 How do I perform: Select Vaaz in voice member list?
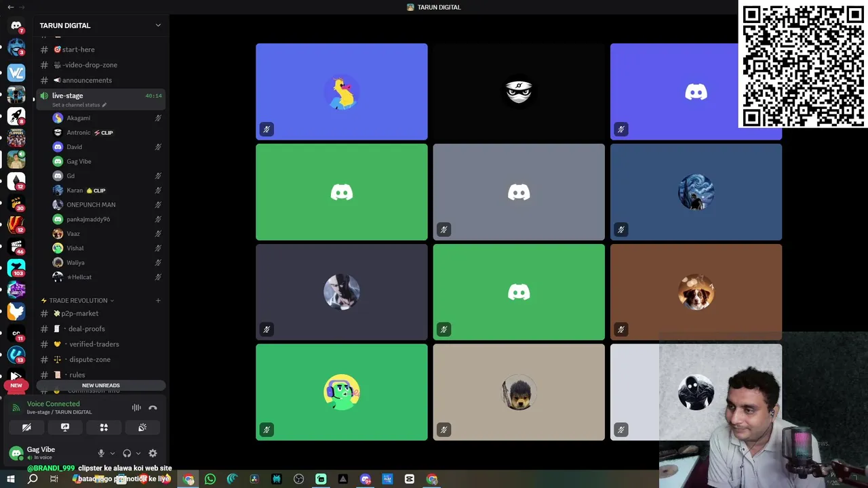(x=107, y=234)
